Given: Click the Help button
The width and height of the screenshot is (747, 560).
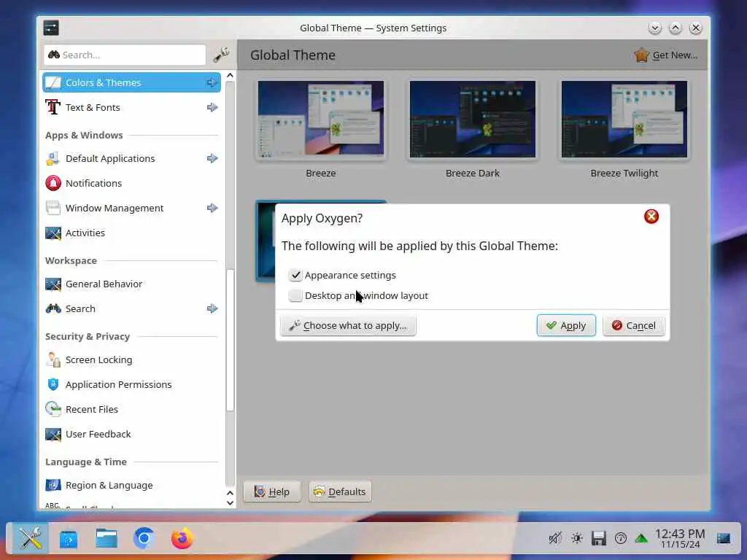Looking at the screenshot, I should click(x=272, y=491).
